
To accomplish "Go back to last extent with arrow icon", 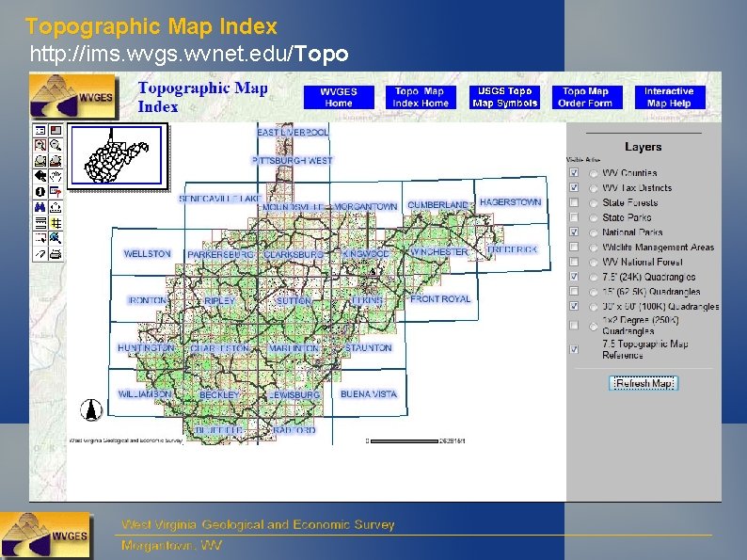I will pyautogui.click(x=40, y=176).
